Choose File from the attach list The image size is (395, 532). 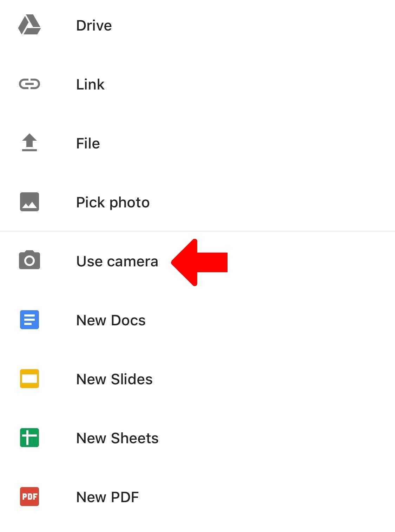coord(197,143)
